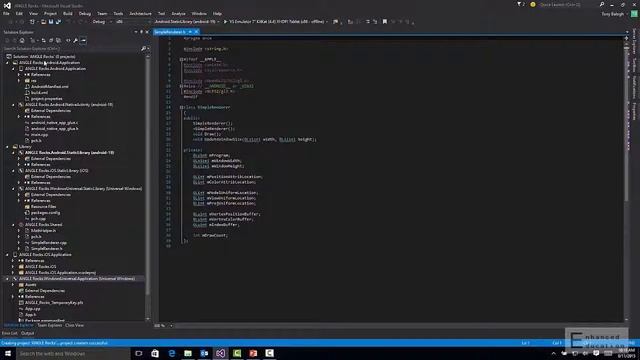This screenshot has width=640, height=360.
Task: Select project.properties file
Action: 47,99
